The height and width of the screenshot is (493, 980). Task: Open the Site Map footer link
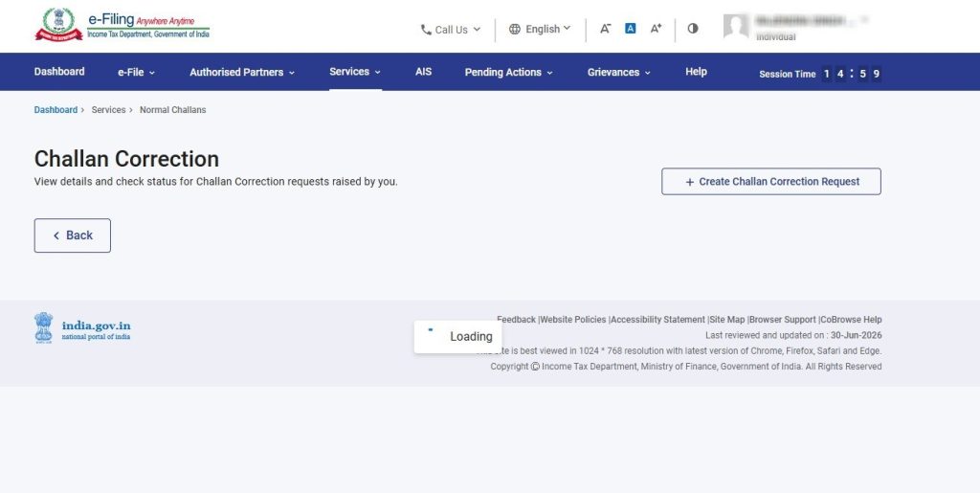[727, 320]
